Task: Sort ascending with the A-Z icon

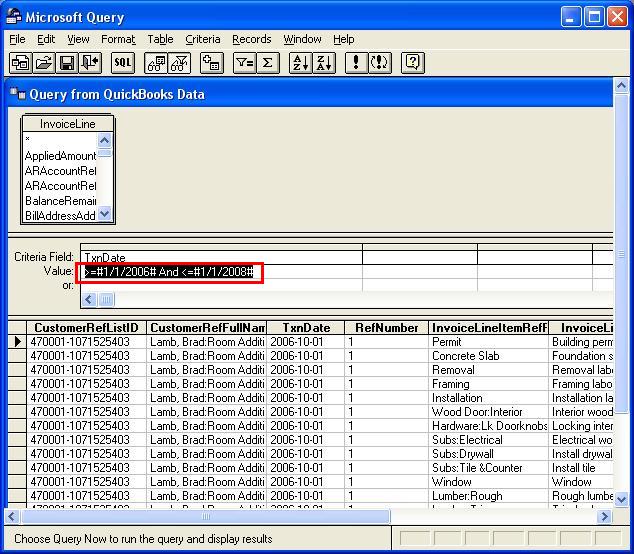Action: coord(300,63)
